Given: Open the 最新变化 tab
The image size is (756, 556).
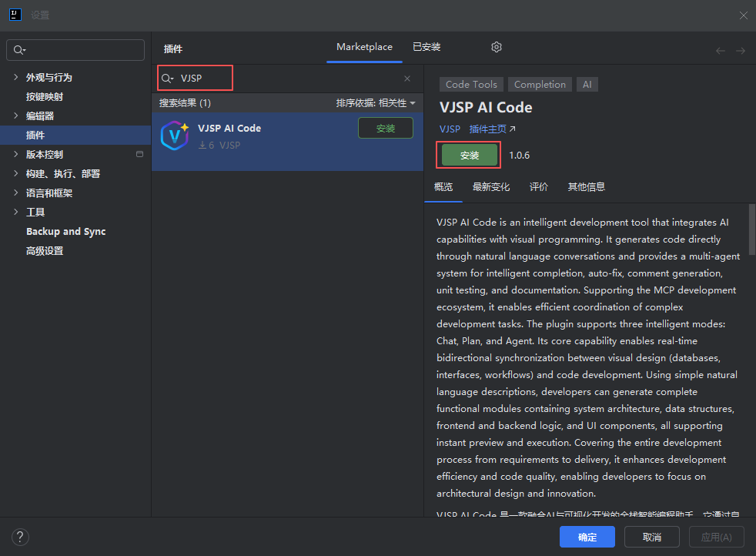Looking at the screenshot, I should tap(491, 186).
